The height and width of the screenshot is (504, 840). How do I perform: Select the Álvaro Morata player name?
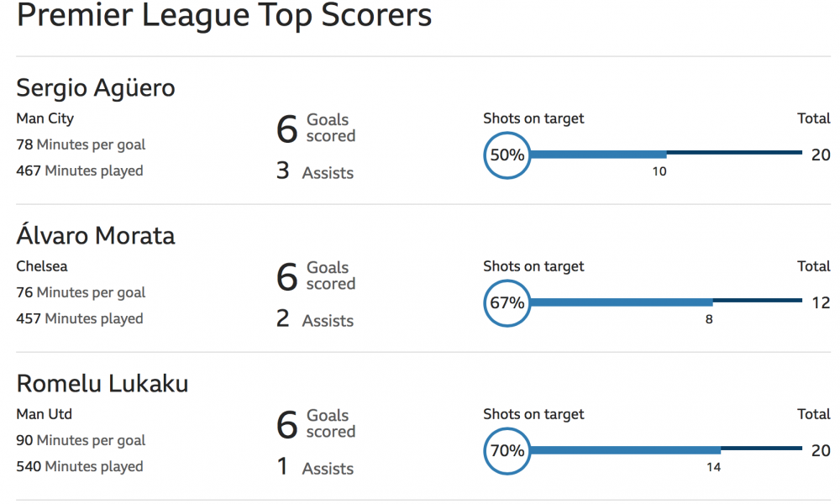point(96,235)
